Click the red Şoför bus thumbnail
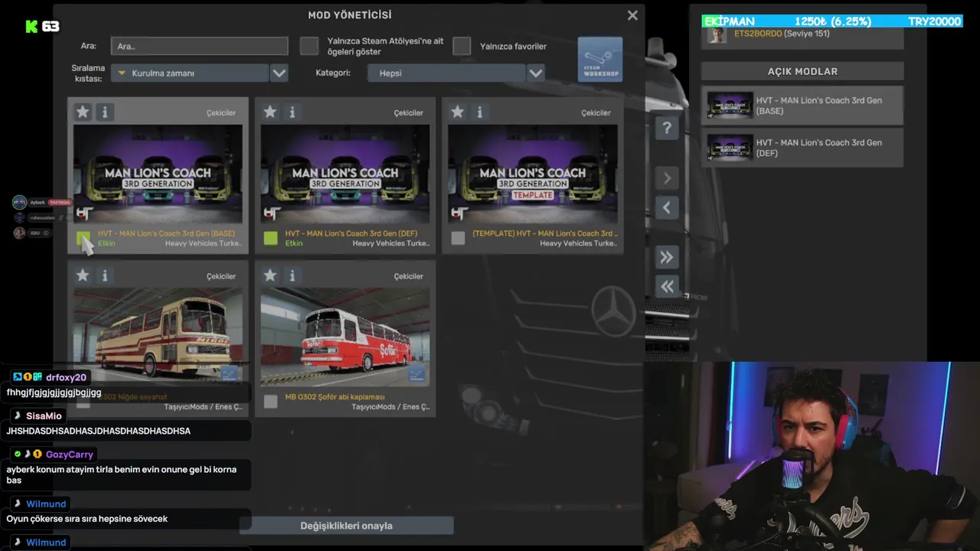 point(345,337)
